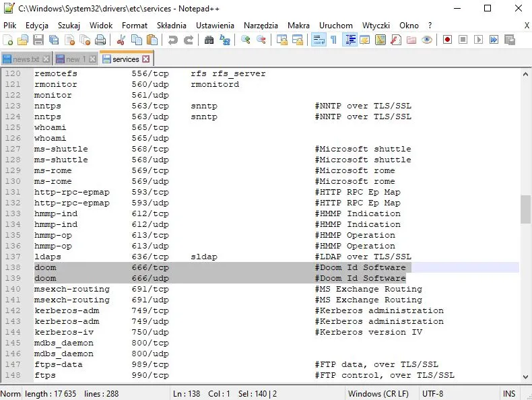Click the UTF-8 encoding status field
Viewport: 532px width, 400px height.
432,393
